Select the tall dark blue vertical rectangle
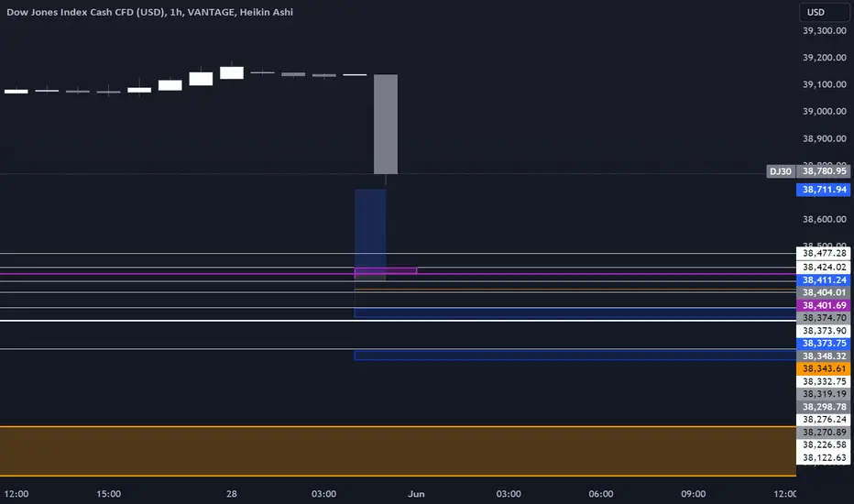The image size is (854, 504). point(370,235)
